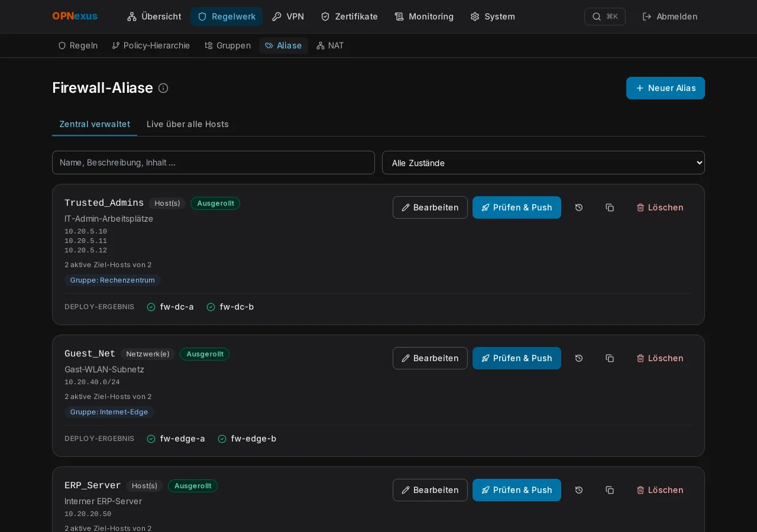The height and width of the screenshot is (532, 757).
Task: Go to Übersicht in top navigation
Action: click(154, 17)
